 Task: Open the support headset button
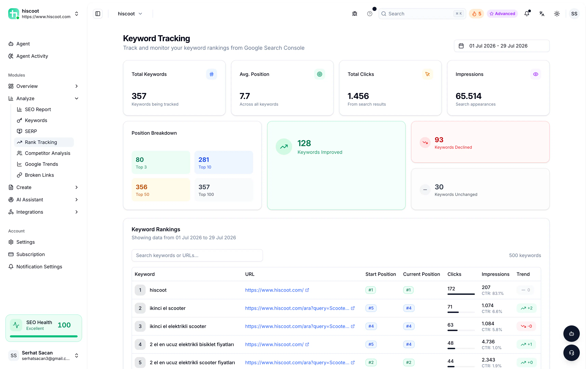tap(571, 353)
